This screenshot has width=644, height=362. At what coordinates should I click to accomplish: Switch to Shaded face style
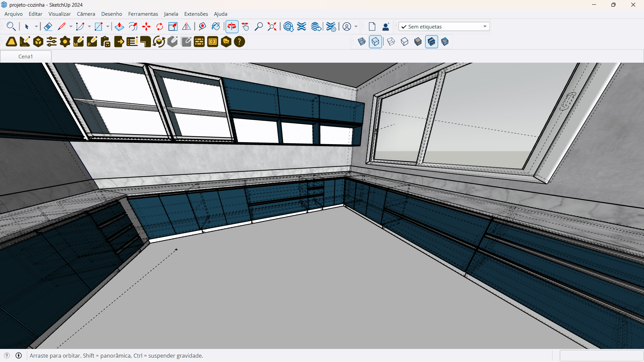point(418,42)
